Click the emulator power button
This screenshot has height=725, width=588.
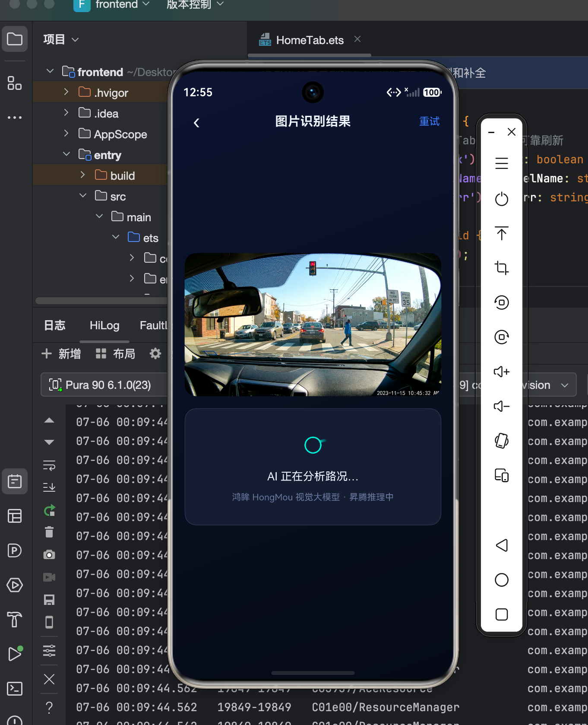[502, 199]
